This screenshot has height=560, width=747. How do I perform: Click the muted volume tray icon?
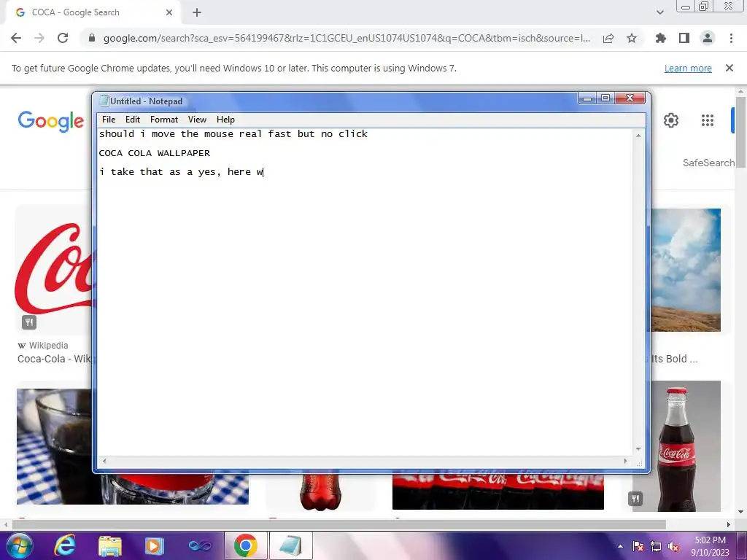coord(673,547)
